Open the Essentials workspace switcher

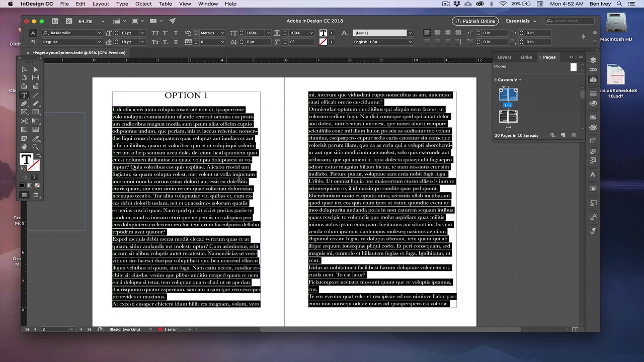tap(521, 21)
